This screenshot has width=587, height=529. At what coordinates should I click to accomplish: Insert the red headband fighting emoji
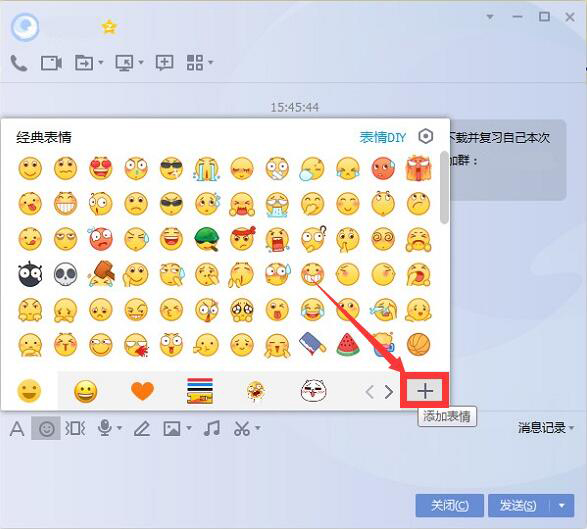pyautogui.click(x=243, y=238)
